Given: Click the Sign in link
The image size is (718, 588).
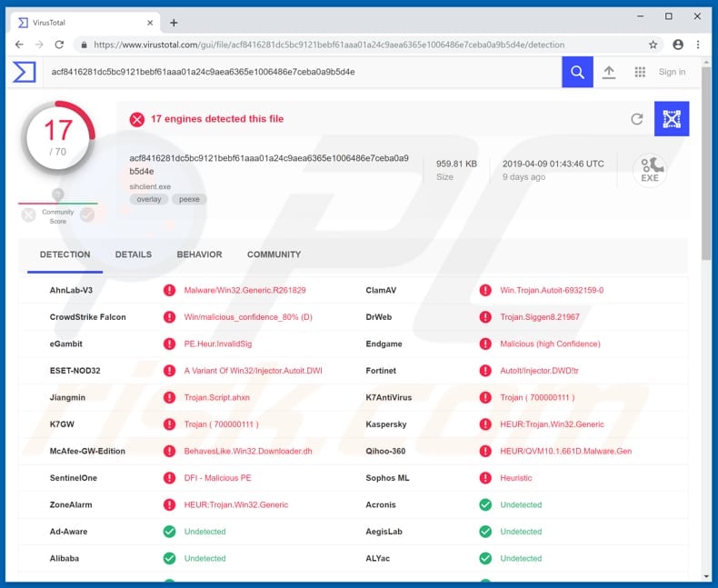Looking at the screenshot, I should click(x=672, y=72).
